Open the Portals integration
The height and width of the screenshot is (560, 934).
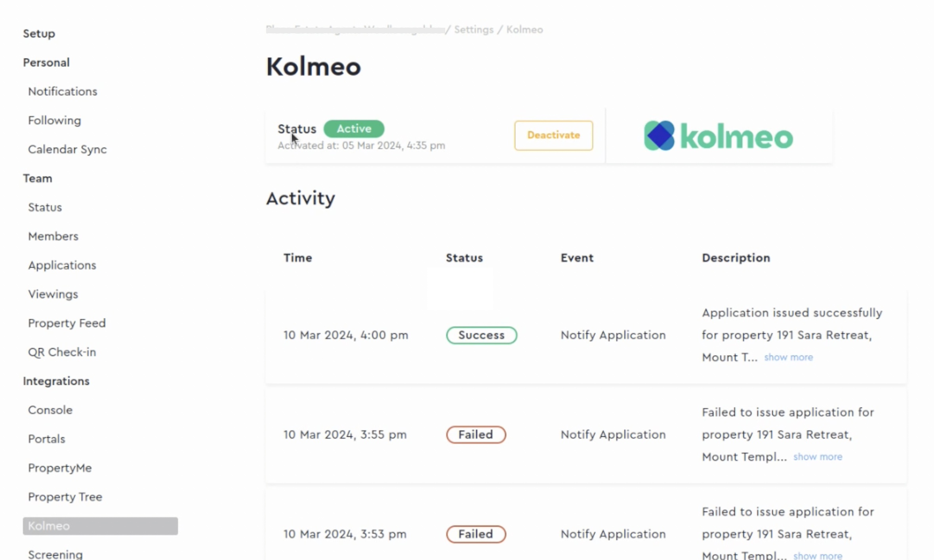click(47, 439)
